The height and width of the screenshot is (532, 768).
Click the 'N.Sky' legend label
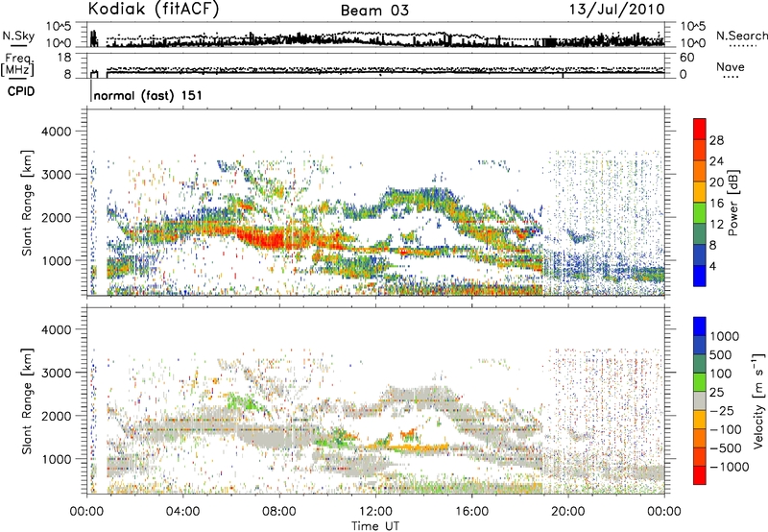[x=18, y=36]
